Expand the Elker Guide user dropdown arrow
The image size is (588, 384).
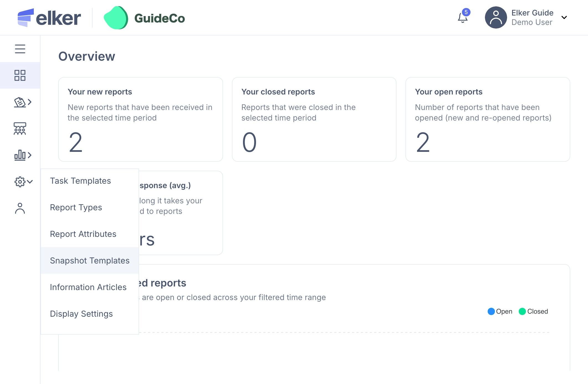564,18
